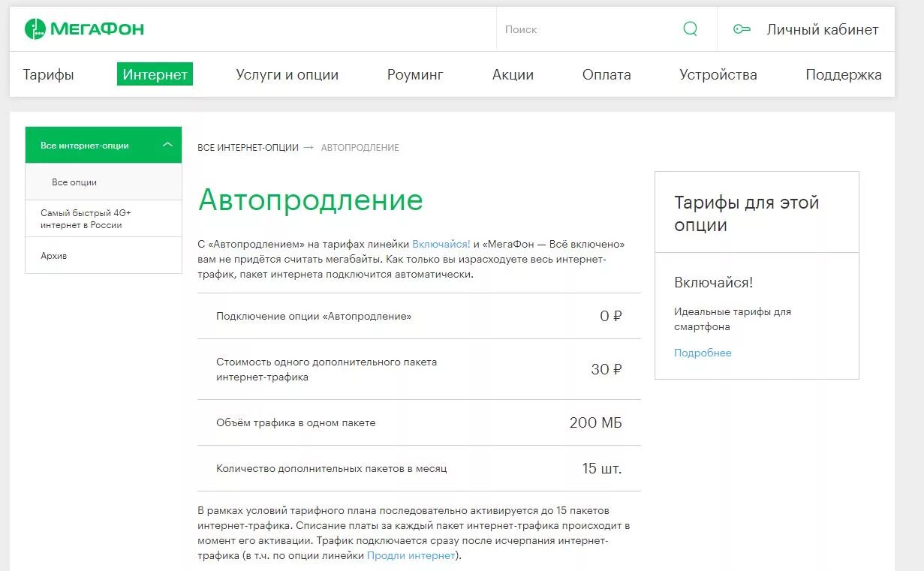Screen dimensions: 924x571
Task: Follow the Продли интернет link
Action: 411,555
